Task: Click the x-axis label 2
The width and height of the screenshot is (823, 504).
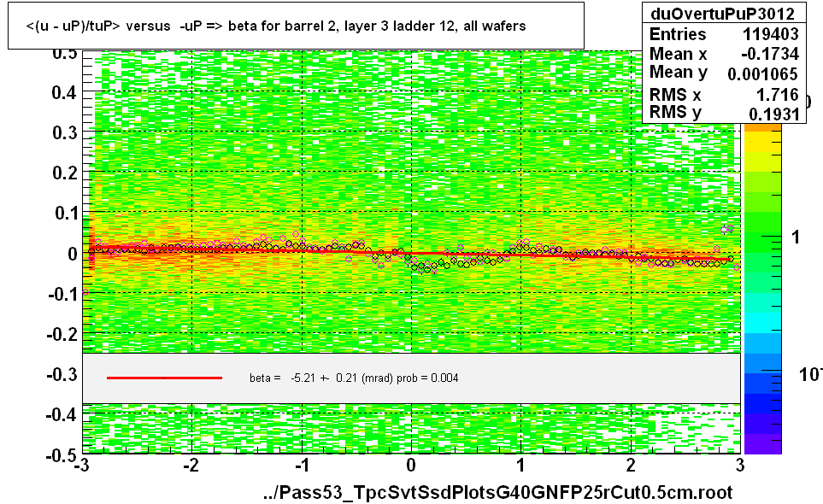Action: tap(631, 466)
